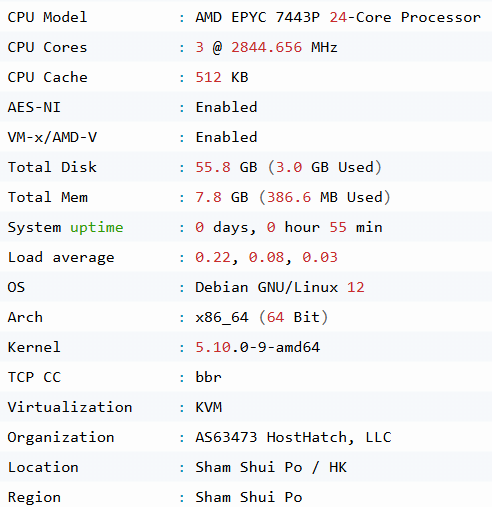Click the 'Location' label

[x=43, y=467]
